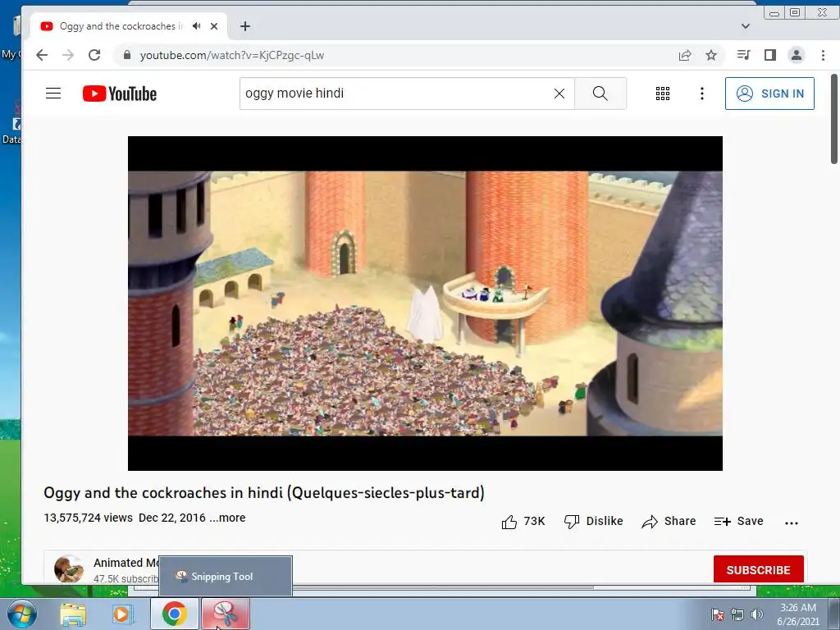Subscribe to the Animated channel
This screenshot has height=630, width=840.
(758, 569)
